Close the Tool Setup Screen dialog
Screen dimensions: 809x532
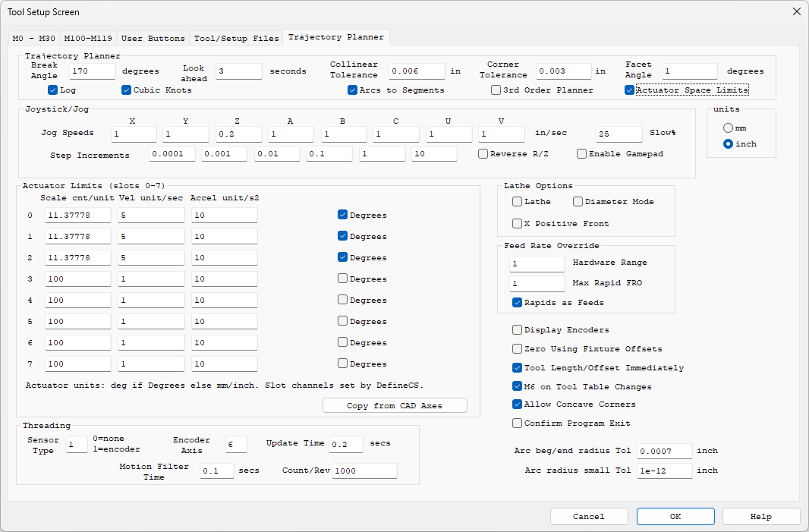tap(797, 11)
